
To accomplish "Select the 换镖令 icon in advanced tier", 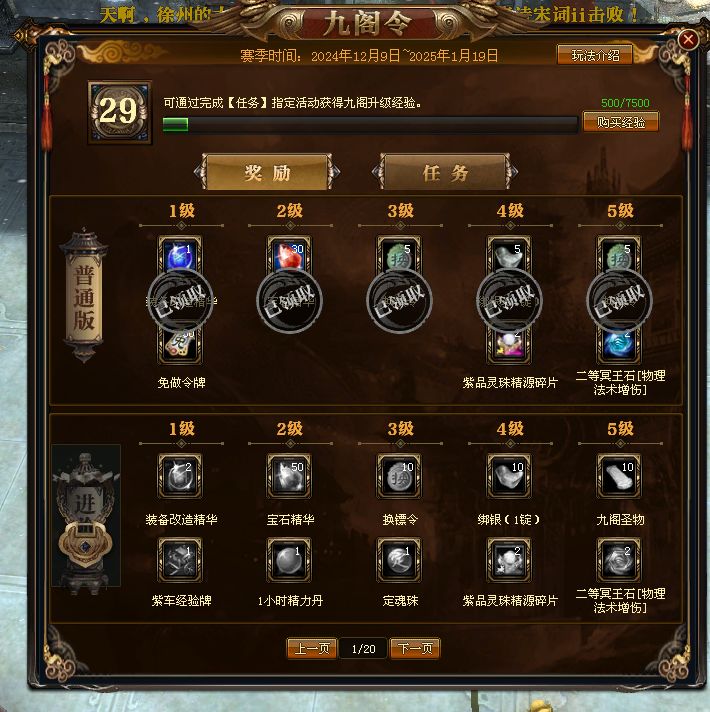I will tap(399, 476).
